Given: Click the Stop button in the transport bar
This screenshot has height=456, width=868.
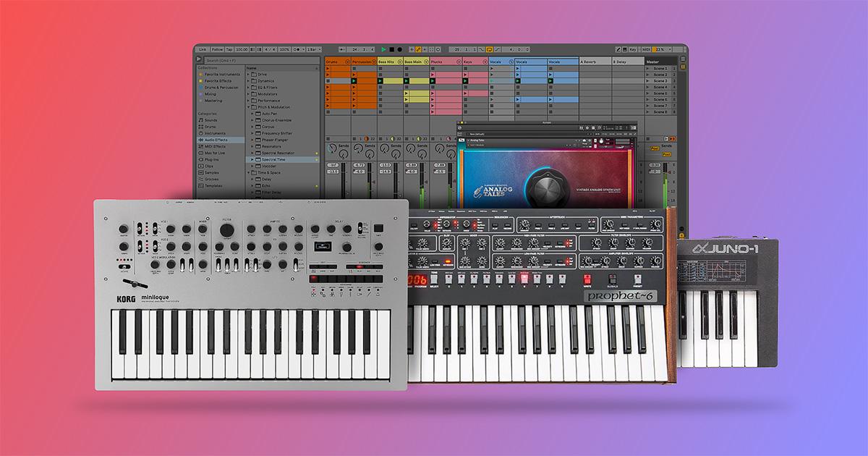Looking at the screenshot, I should click(x=391, y=49).
